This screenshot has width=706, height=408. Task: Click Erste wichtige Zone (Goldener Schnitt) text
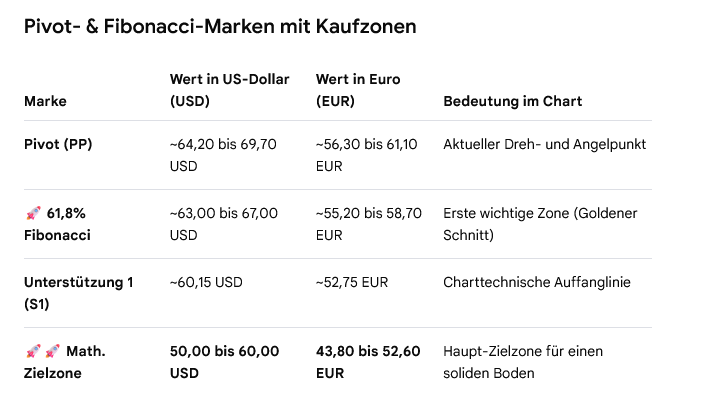tap(540, 224)
